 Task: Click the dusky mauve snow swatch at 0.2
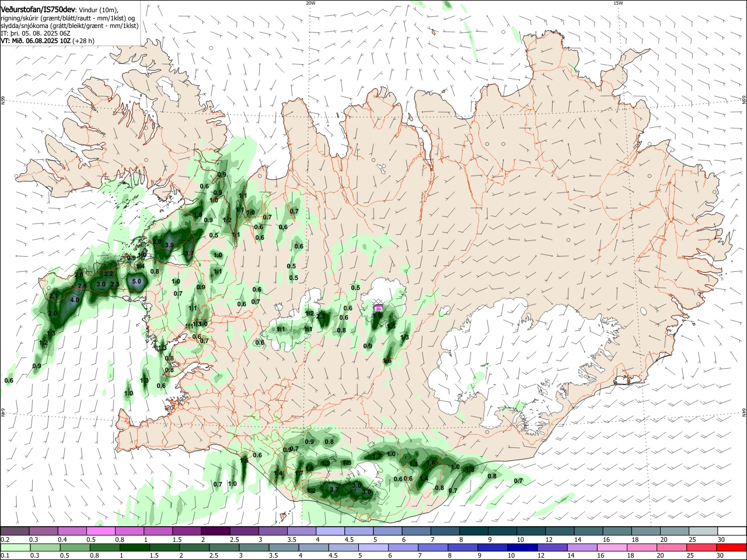(x=15, y=531)
